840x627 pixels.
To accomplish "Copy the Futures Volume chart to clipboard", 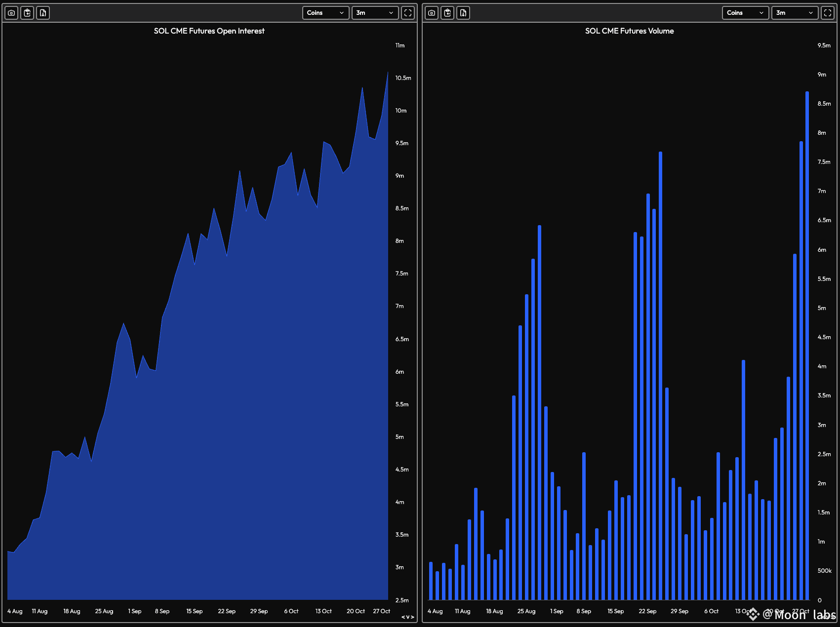I will click(447, 13).
